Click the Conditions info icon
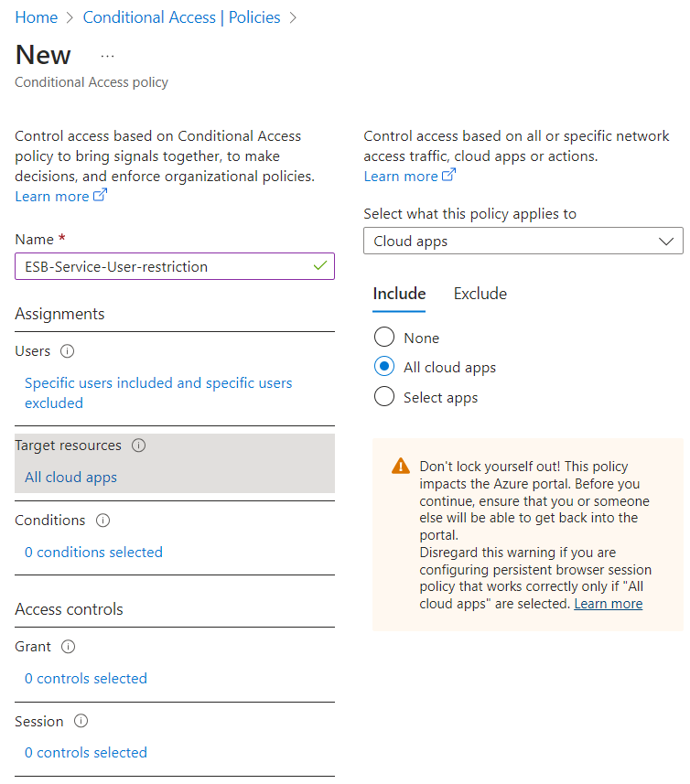The width and height of the screenshot is (690, 784). (103, 520)
